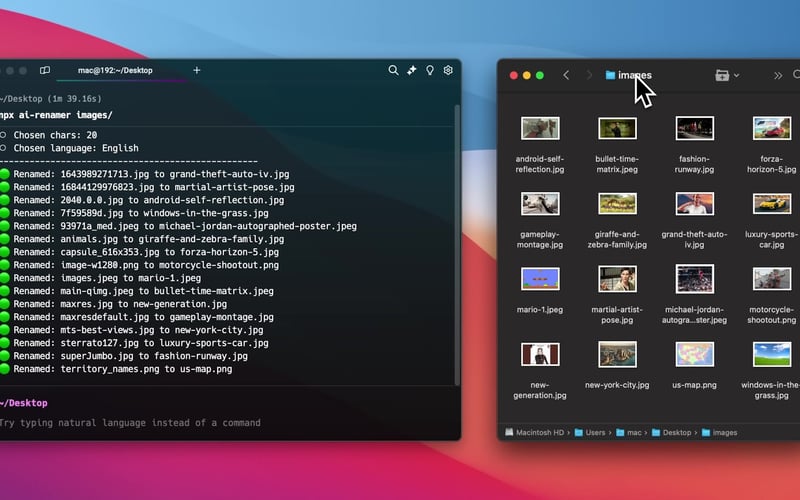
Task: Open the Finder group-by dropdown
Action: pyautogui.click(x=727, y=76)
